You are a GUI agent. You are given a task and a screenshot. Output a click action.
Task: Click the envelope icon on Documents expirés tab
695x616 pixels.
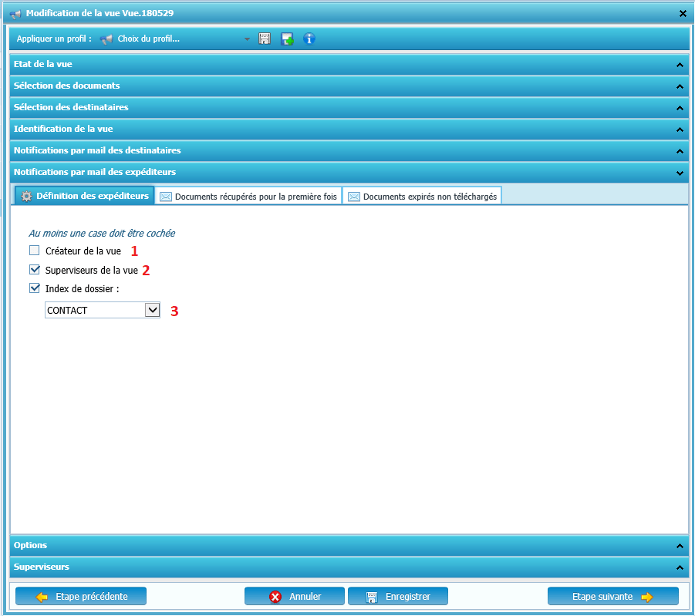(x=354, y=197)
